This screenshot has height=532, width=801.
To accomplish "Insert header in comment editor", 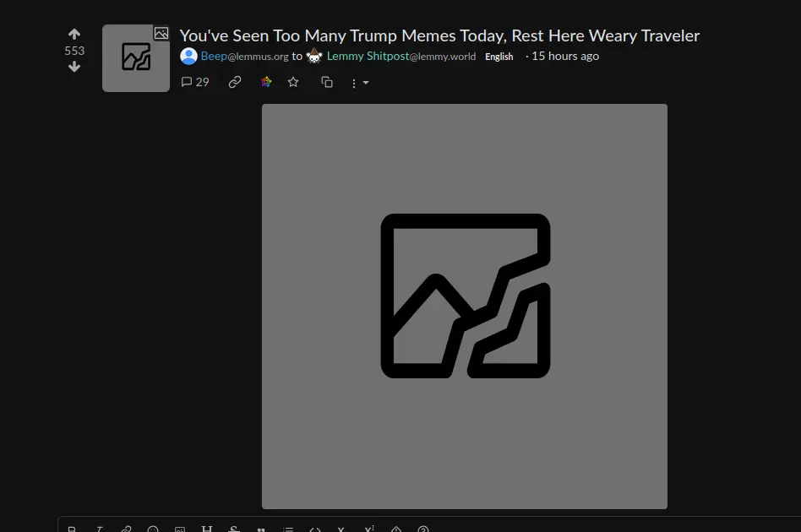I will tap(207, 529).
